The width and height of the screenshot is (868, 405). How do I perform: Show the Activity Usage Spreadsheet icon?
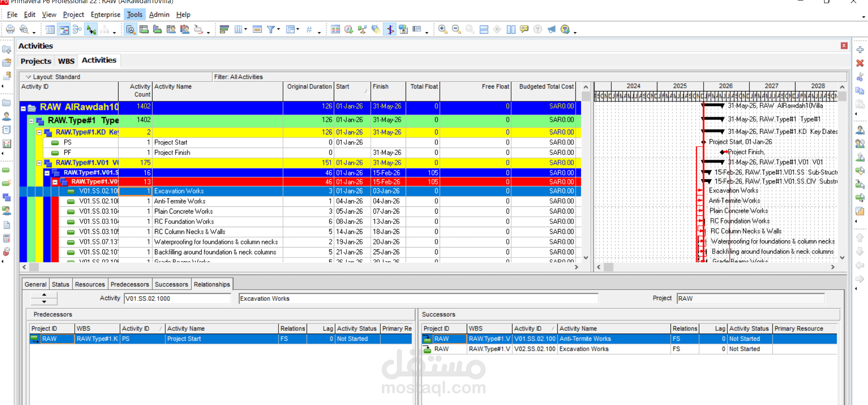point(144,29)
